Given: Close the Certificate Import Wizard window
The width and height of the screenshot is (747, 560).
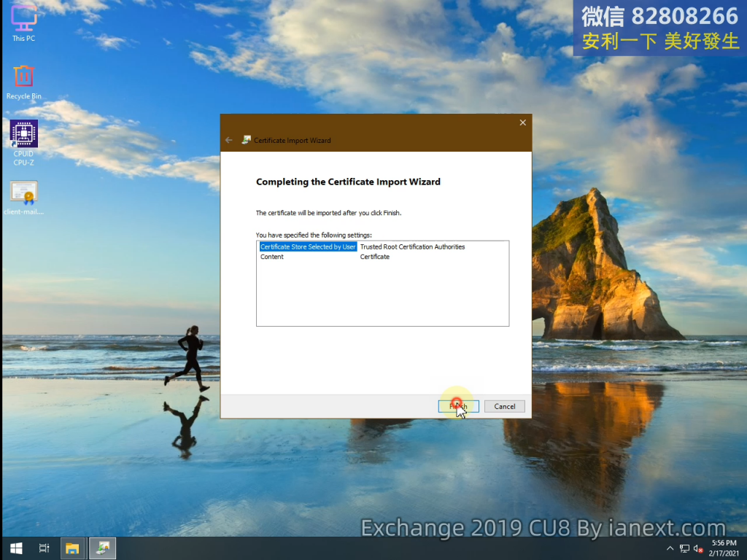Looking at the screenshot, I should [x=522, y=123].
